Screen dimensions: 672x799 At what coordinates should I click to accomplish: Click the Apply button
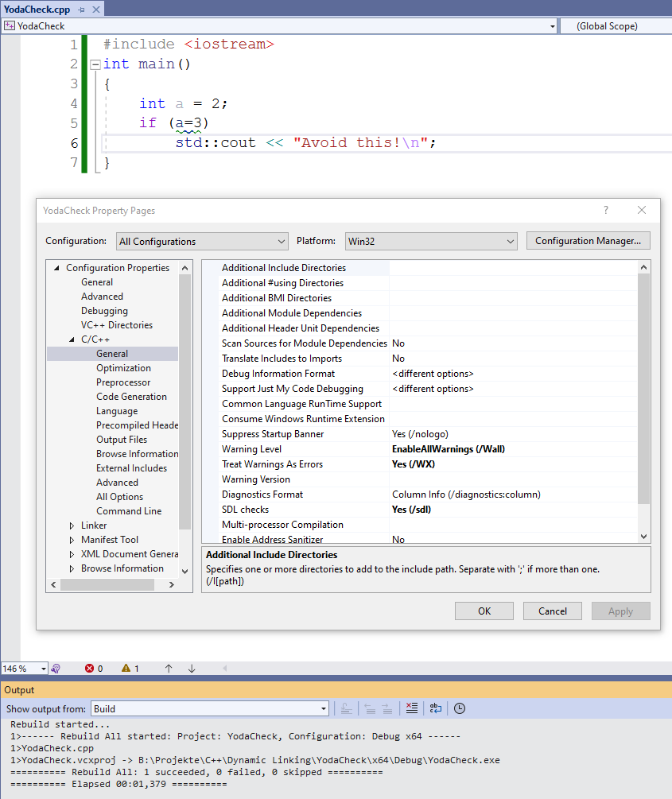point(620,611)
